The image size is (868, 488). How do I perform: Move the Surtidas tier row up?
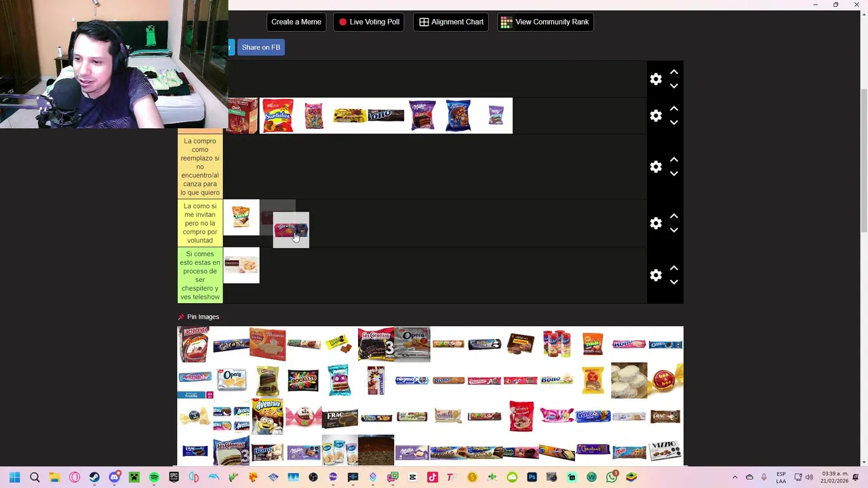(x=674, y=108)
